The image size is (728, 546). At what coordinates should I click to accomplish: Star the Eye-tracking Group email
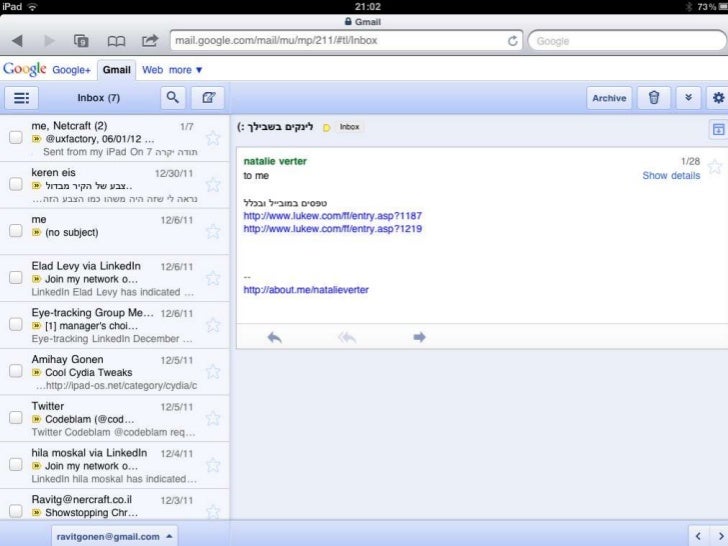pyautogui.click(x=213, y=325)
